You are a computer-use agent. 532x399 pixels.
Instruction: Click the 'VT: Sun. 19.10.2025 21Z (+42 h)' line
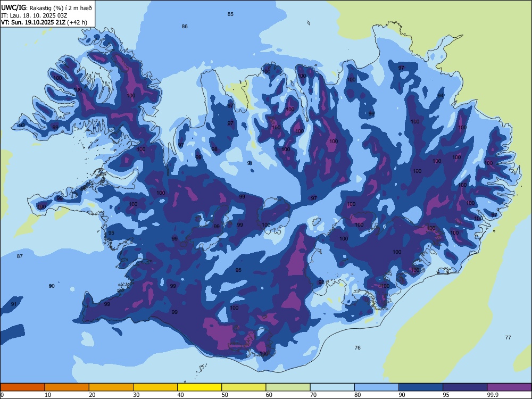pos(44,22)
